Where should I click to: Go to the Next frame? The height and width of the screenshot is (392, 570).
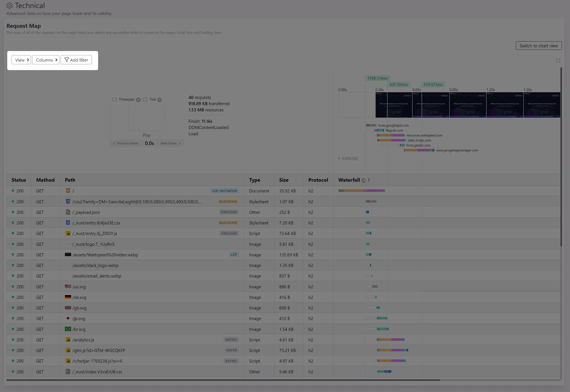(171, 144)
